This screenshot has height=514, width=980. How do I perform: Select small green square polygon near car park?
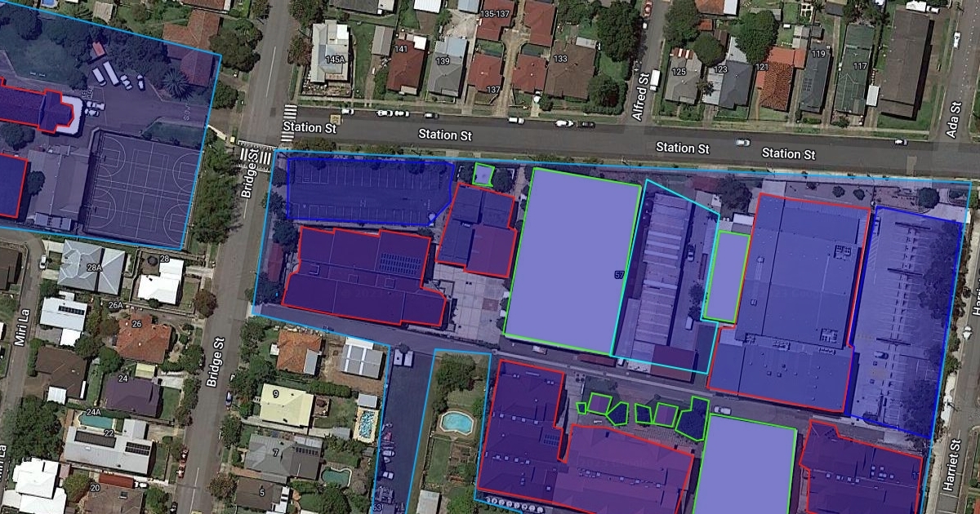484,175
